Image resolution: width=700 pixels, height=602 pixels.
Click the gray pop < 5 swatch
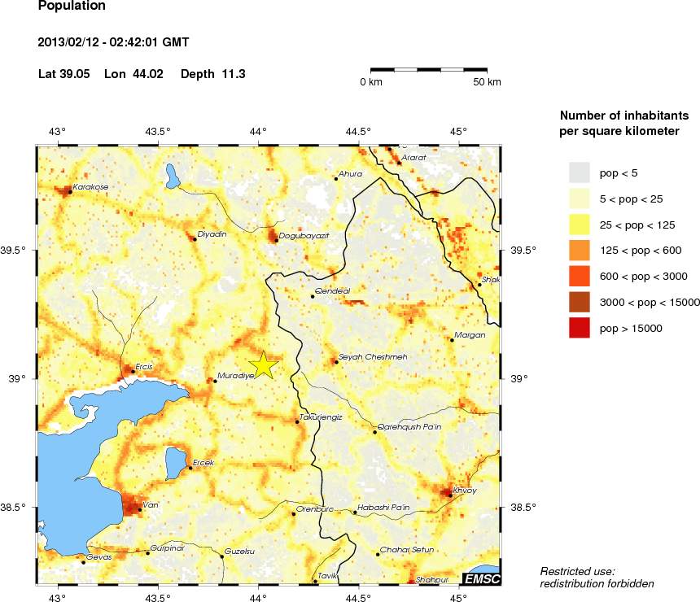[579, 172]
